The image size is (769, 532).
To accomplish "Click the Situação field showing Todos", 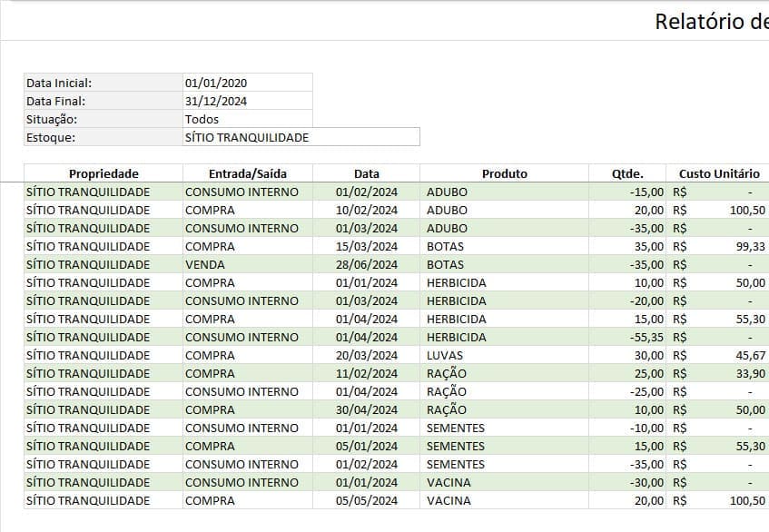I will coord(248,119).
